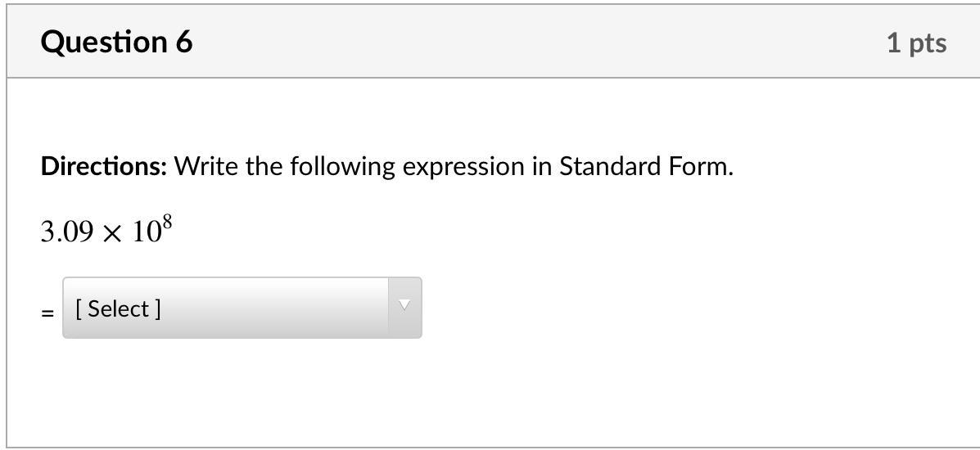
Task: Click the Question 6 heading
Action: point(116,42)
